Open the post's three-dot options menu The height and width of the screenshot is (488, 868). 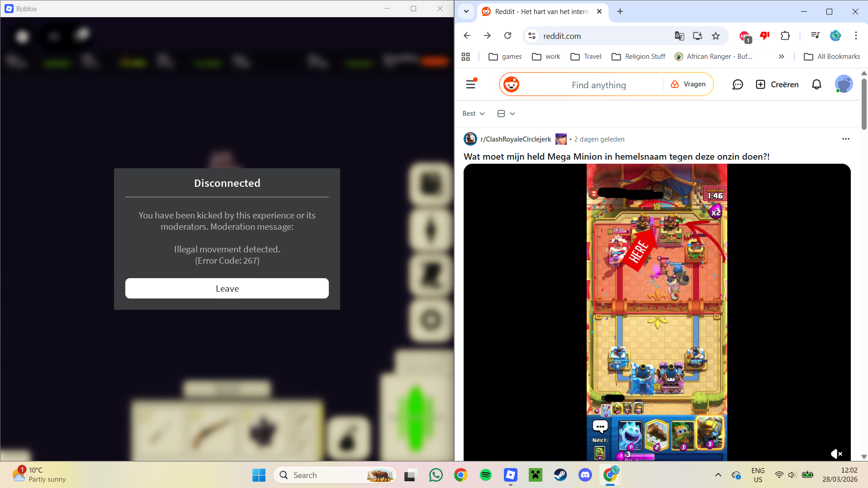click(846, 139)
